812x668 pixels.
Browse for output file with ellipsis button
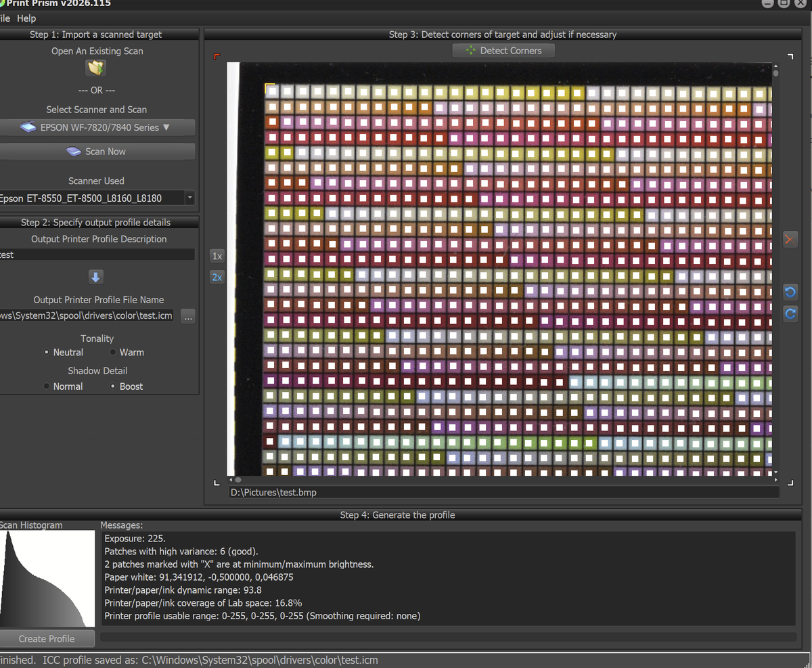(188, 316)
